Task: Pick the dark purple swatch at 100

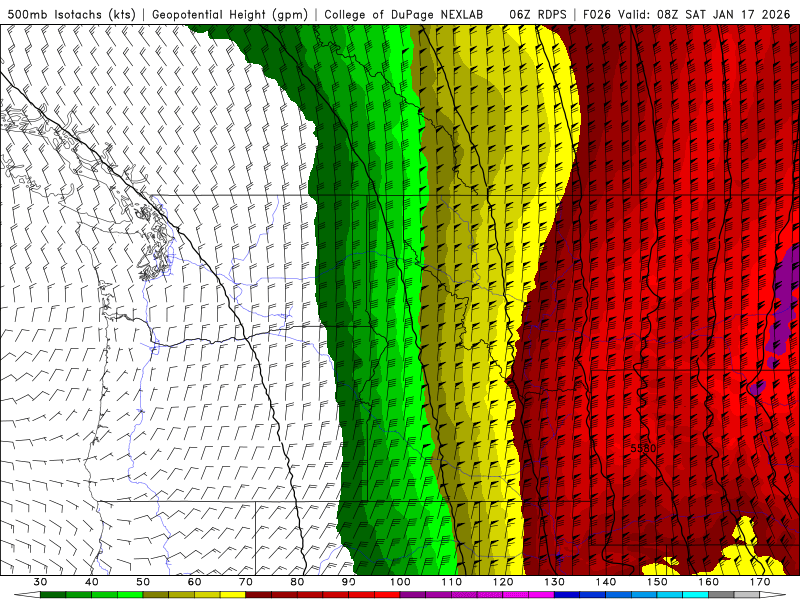Action: pos(413,595)
